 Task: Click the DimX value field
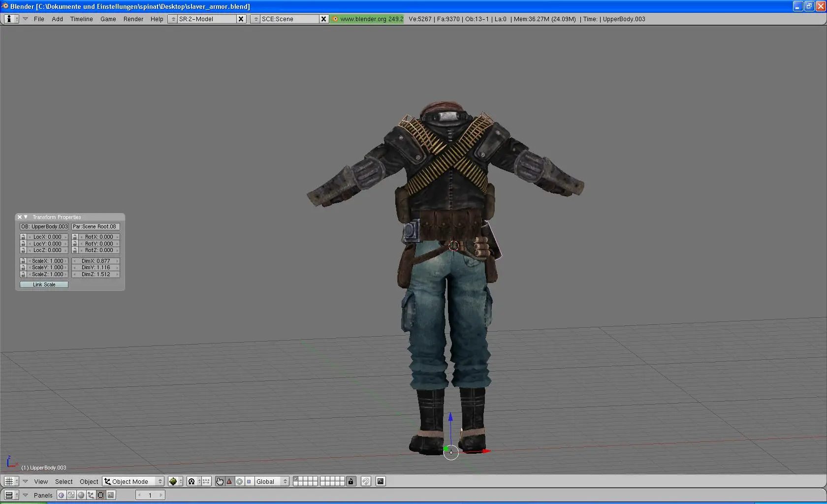[95, 261]
